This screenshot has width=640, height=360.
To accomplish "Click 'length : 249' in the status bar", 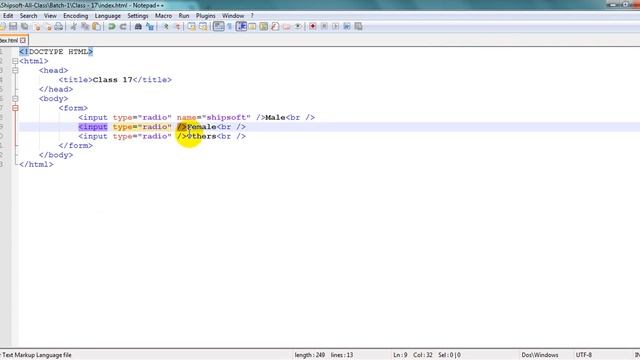I will coord(309,355).
